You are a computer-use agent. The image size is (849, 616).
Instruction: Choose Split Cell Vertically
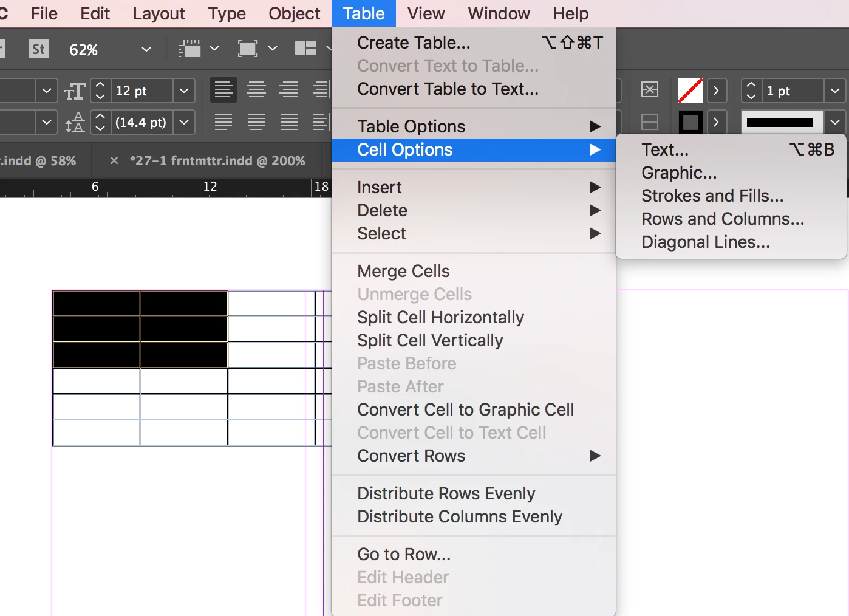pyautogui.click(x=474, y=340)
